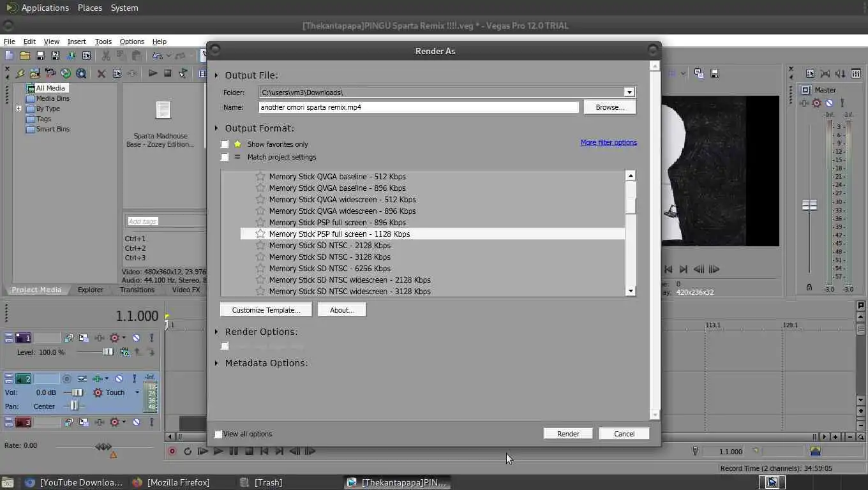Viewport: 868px width, 490px height.
Task: Click Downmix Output icon in Master Bus
Action: click(825, 74)
